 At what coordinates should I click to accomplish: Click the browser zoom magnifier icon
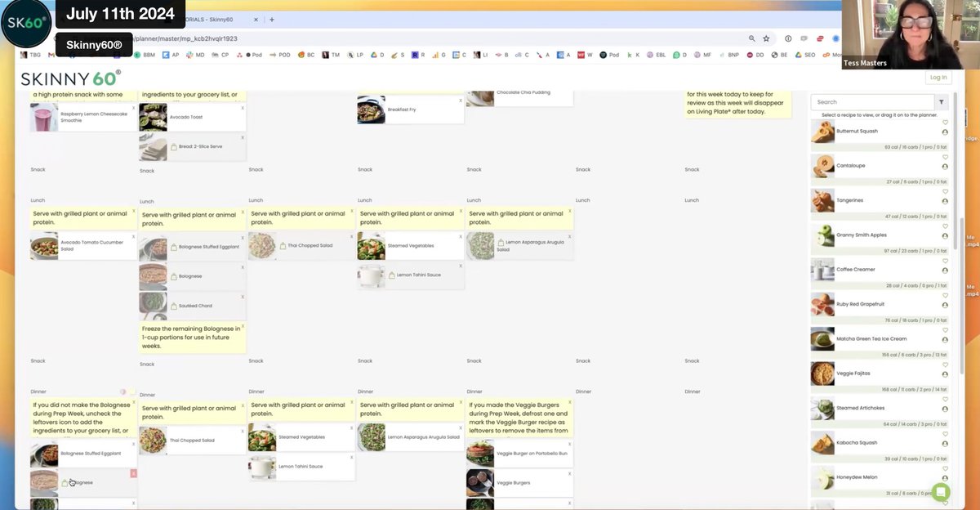pyautogui.click(x=752, y=38)
